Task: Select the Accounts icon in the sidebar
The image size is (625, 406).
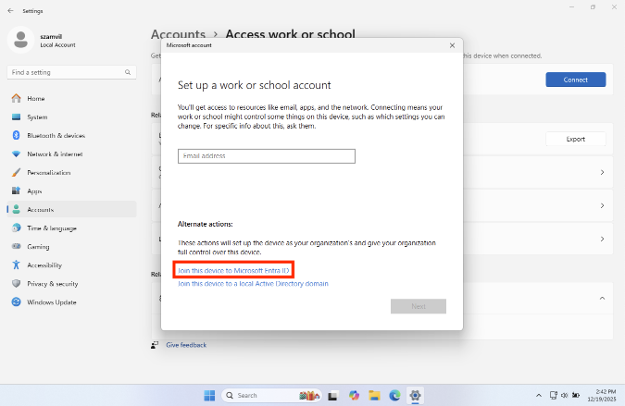Action: click(x=16, y=210)
